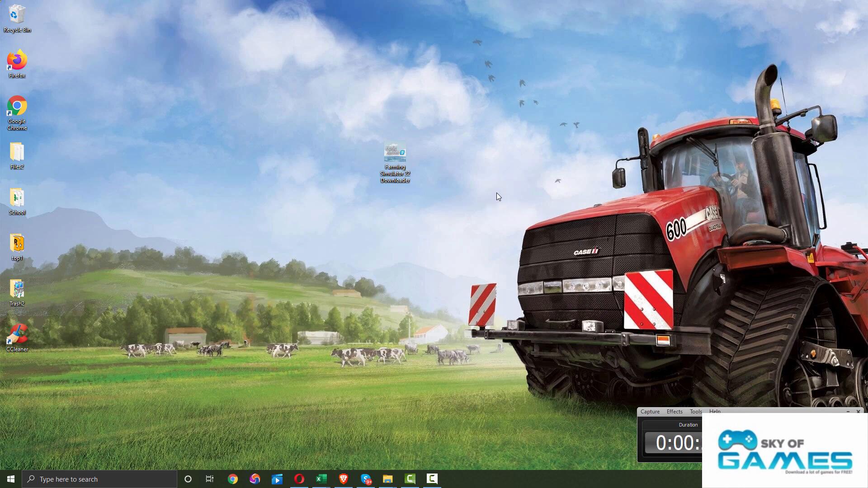Viewport: 868px width, 488px height.
Task: Open Skype from the taskbar
Action: tap(366, 479)
